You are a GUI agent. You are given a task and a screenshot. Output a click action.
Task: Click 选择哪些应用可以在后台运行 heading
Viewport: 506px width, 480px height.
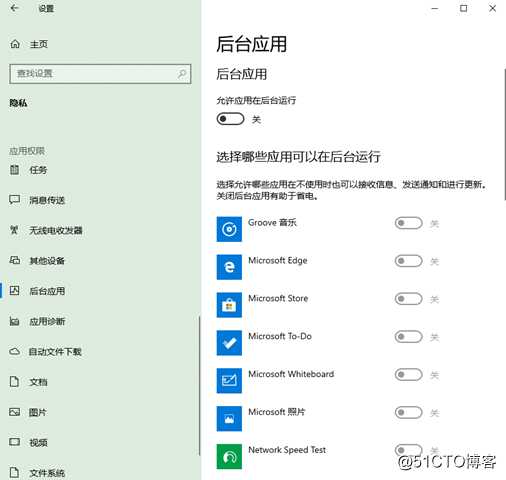pyautogui.click(x=298, y=157)
